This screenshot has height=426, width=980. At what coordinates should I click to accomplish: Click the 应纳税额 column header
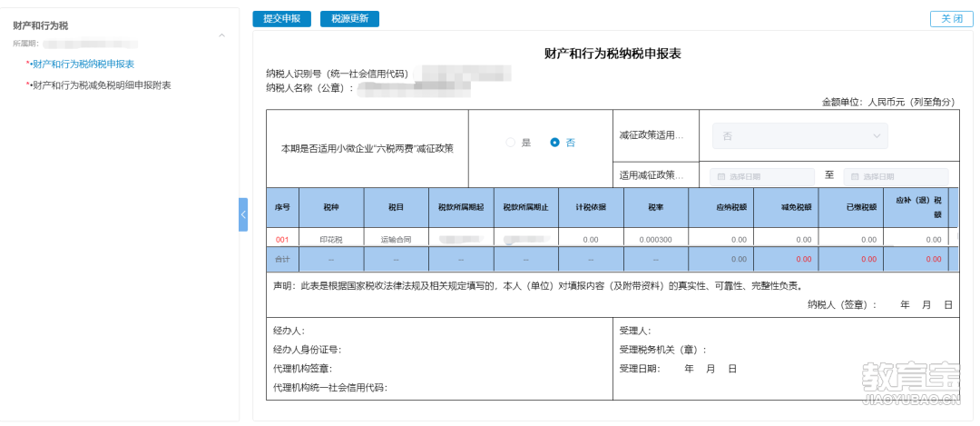click(720, 208)
